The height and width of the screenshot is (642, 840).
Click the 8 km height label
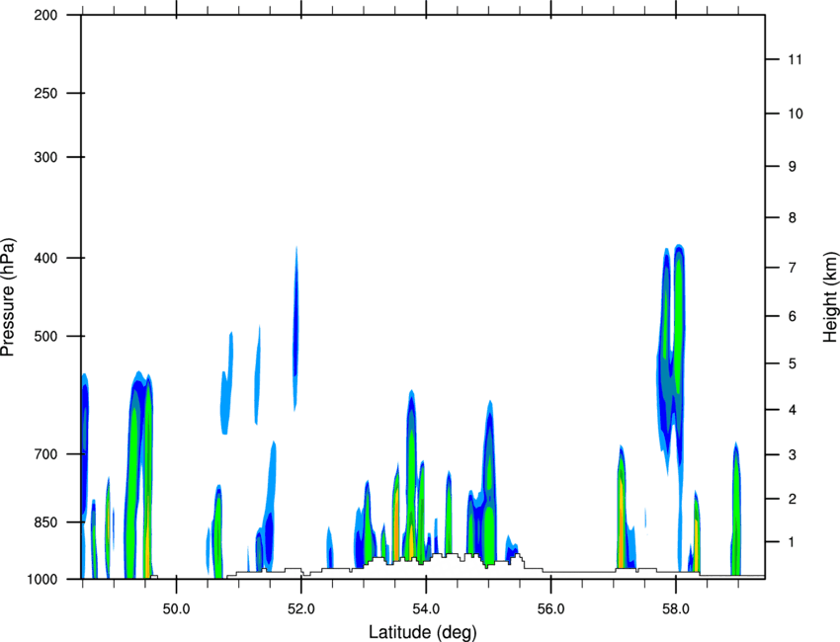coord(793,218)
